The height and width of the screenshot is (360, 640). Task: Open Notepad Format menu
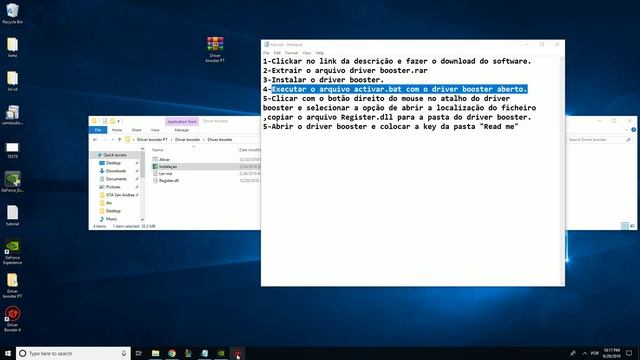tap(291, 53)
